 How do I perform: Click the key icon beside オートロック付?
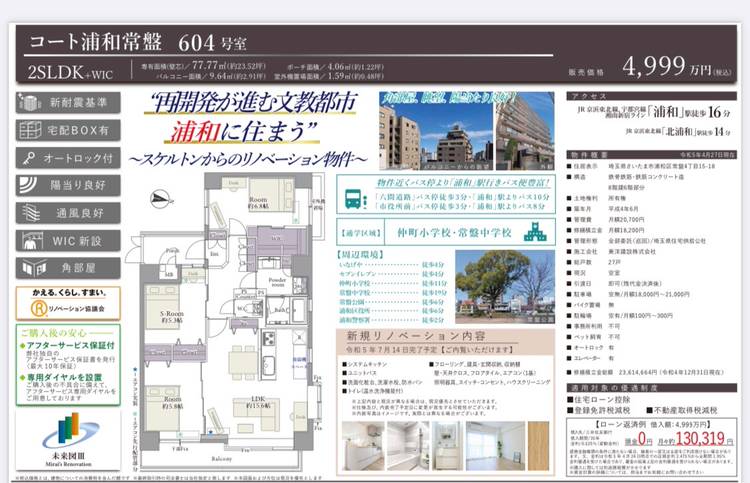pos(30,158)
